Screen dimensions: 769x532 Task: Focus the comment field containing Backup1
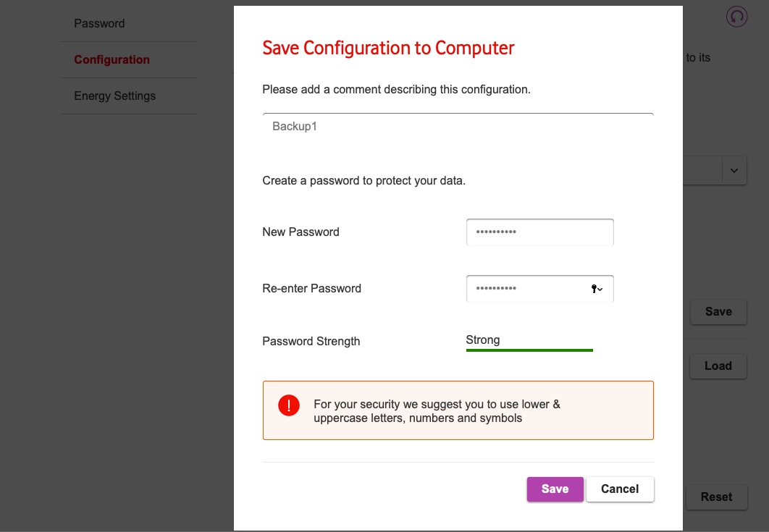[458, 127]
